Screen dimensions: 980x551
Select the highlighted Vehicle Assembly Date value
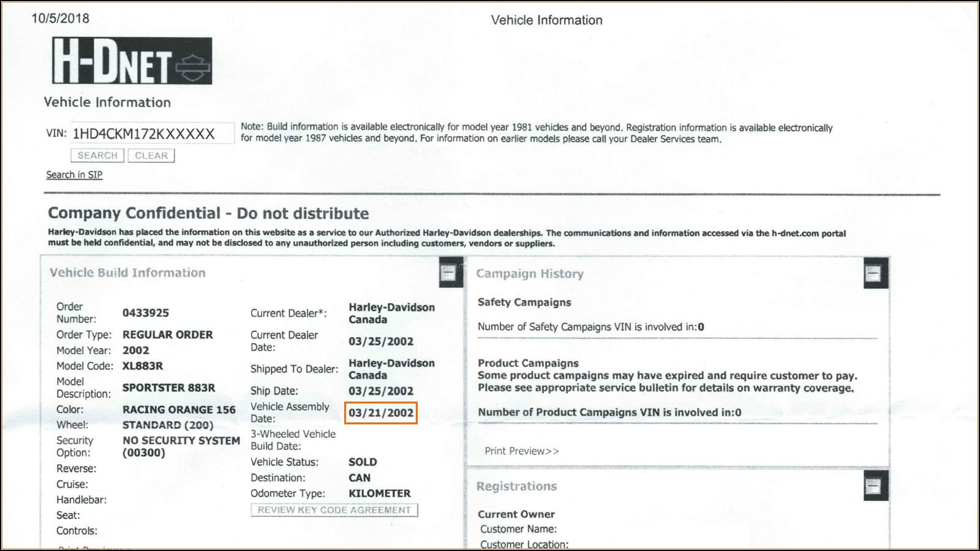point(381,413)
